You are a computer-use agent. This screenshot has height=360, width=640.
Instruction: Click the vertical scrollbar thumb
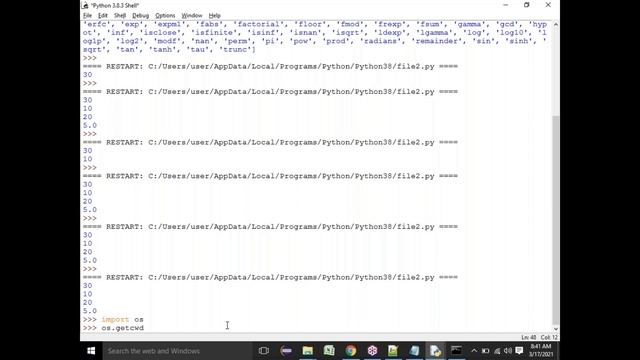tap(556, 220)
